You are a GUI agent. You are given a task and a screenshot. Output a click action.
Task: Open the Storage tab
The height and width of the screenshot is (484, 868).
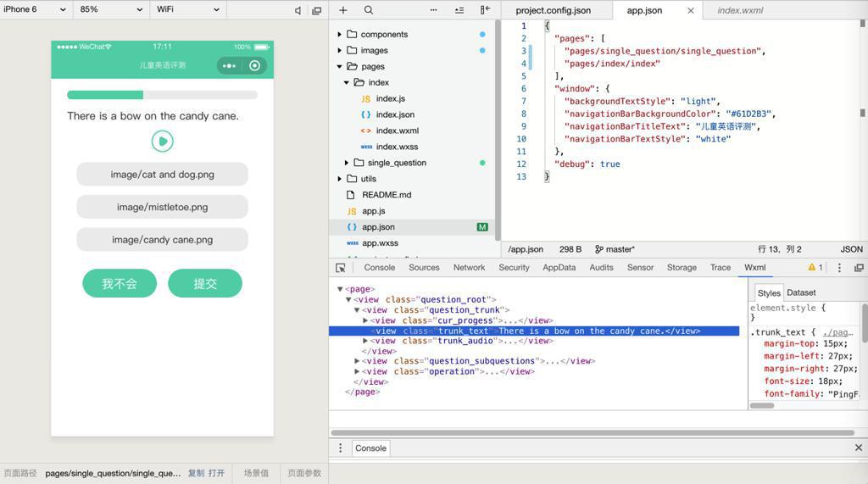pyautogui.click(x=682, y=268)
